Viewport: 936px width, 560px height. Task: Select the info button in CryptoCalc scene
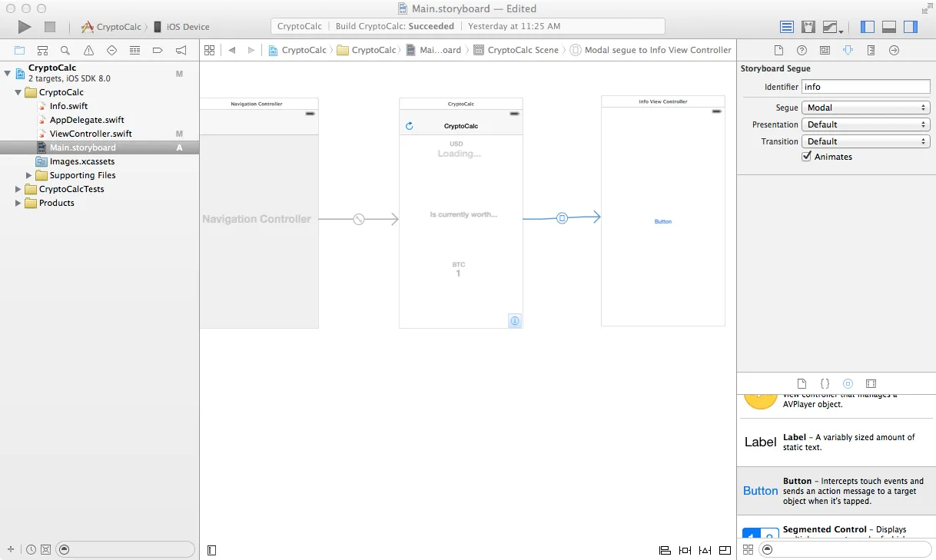(515, 320)
